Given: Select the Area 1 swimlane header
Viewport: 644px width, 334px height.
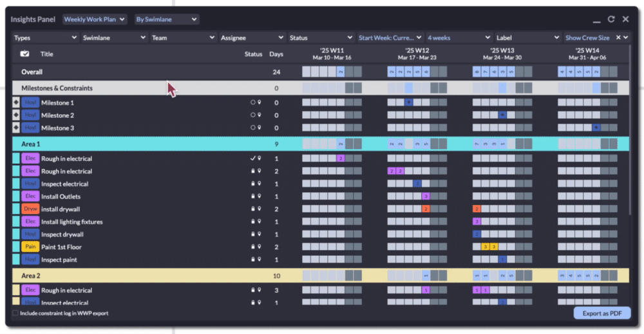Looking at the screenshot, I should [320, 144].
